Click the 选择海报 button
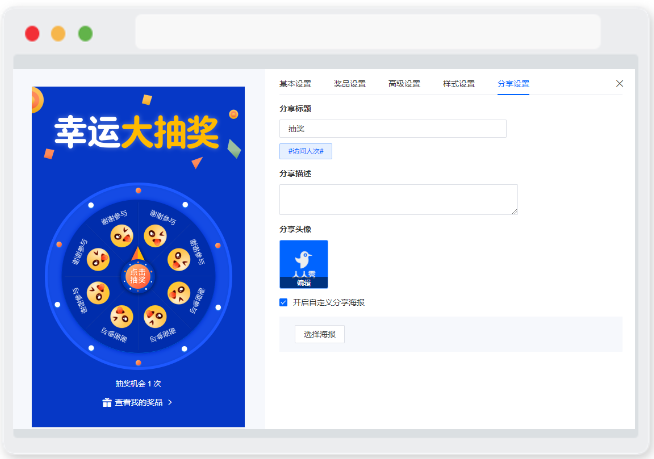The height and width of the screenshot is (459, 654). click(x=320, y=334)
